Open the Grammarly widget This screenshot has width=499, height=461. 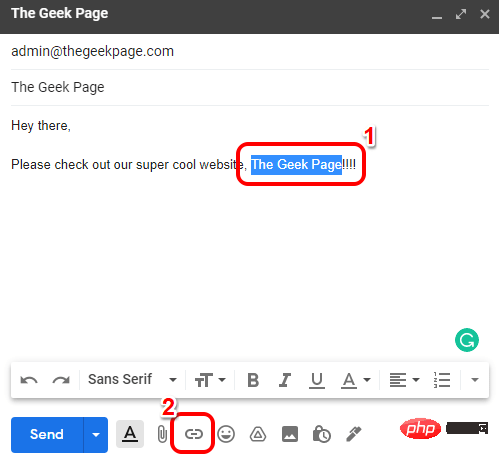tap(467, 340)
